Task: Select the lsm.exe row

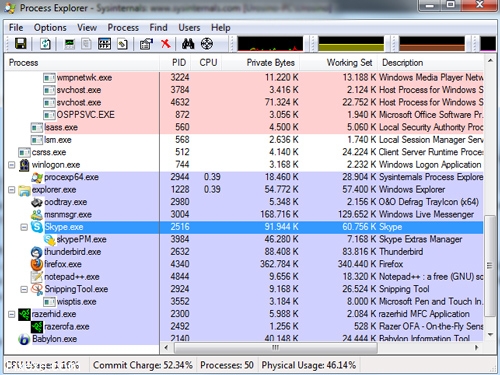Action: (244, 140)
